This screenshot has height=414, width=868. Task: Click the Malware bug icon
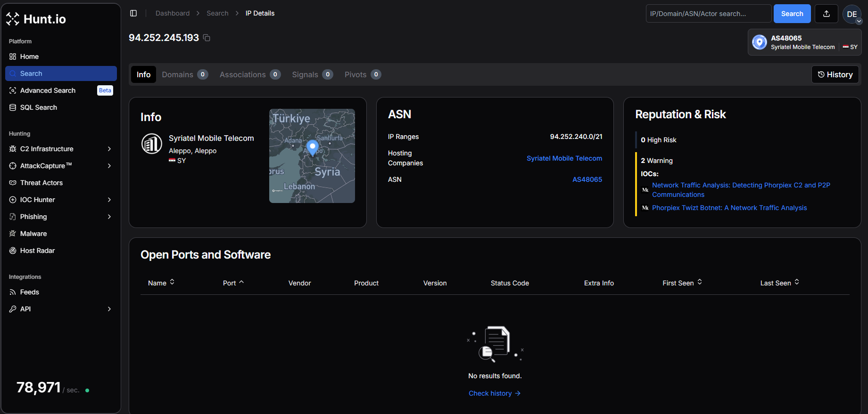pos(13,234)
